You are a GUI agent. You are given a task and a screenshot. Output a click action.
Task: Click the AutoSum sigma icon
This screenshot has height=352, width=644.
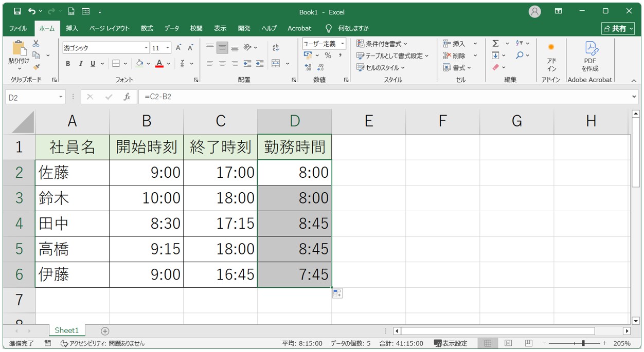495,44
